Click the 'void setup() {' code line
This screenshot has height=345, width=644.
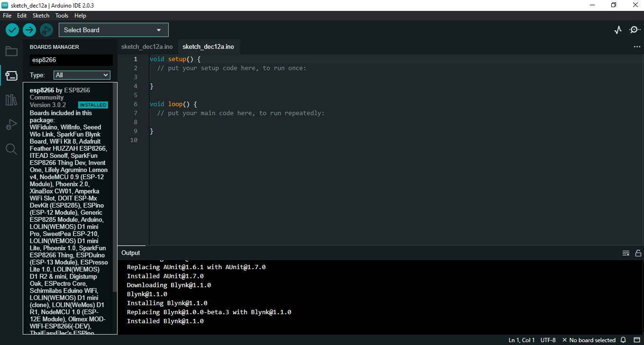(175, 59)
